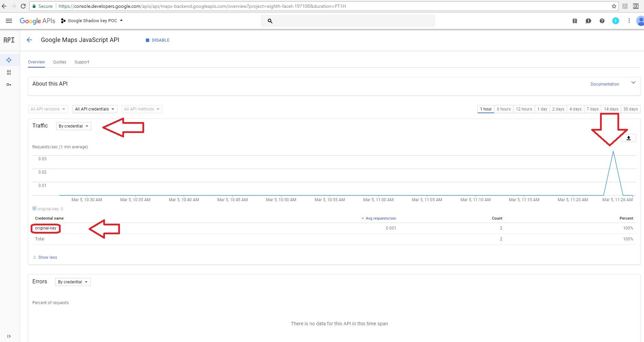This screenshot has width=644, height=342.
Task: Open Traffic By credential dropdown
Action: tap(74, 126)
